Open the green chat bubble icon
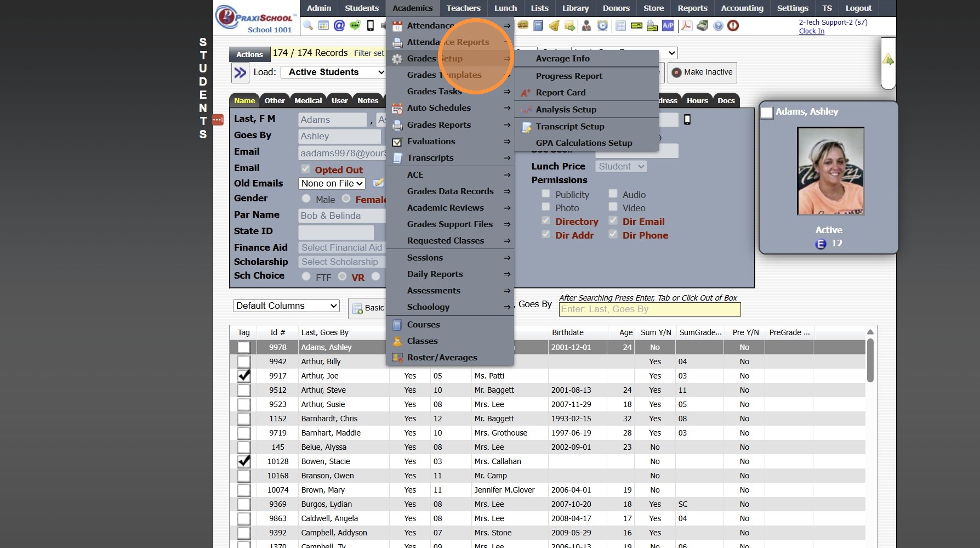Screen dimensions: 980x548 (355, 25)
